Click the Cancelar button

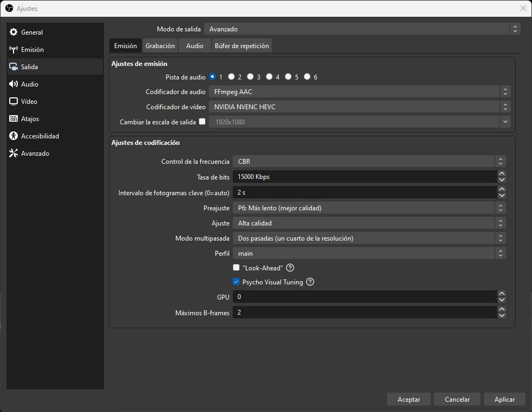457,400
